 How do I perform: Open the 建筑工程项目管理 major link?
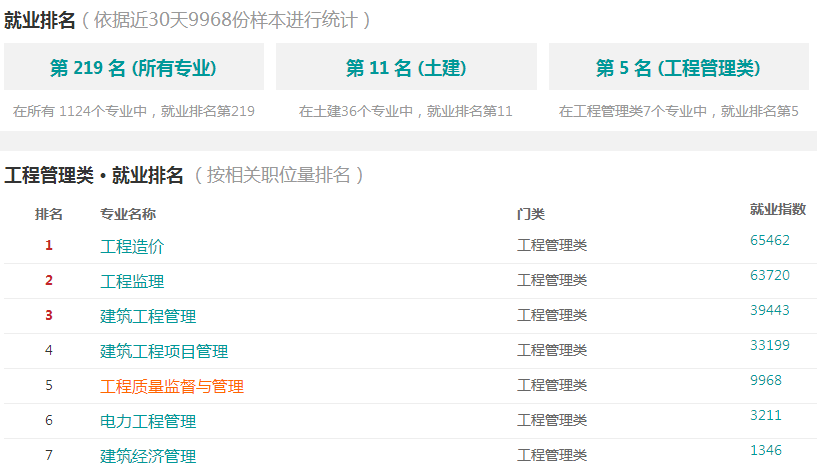pos(164,351)
